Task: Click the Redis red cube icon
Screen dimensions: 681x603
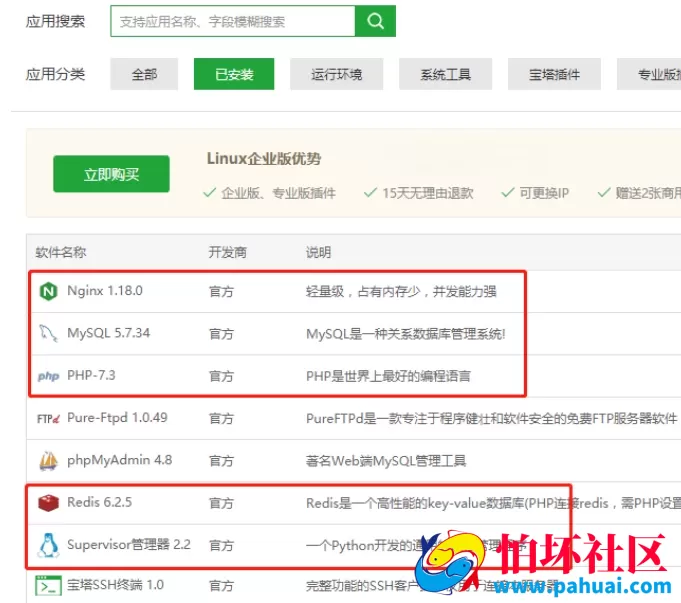Action: point(48,503)
